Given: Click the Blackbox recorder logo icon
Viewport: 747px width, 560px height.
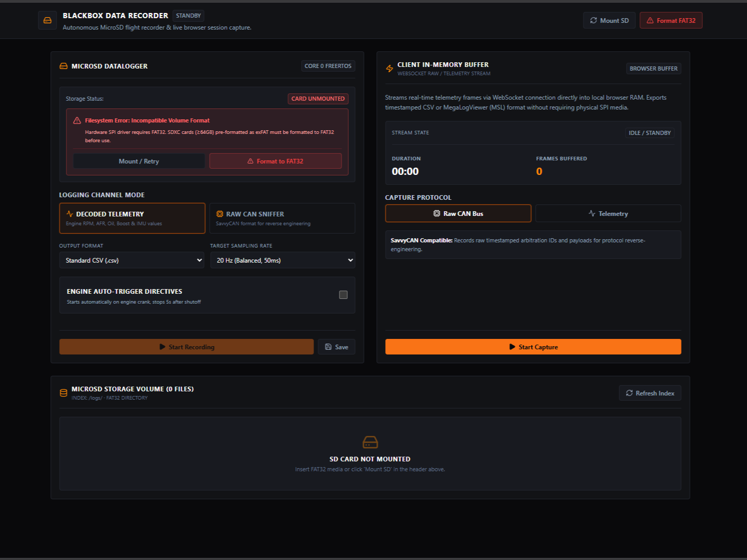Looking at the screenshot, I should click(x=47, y=20).
